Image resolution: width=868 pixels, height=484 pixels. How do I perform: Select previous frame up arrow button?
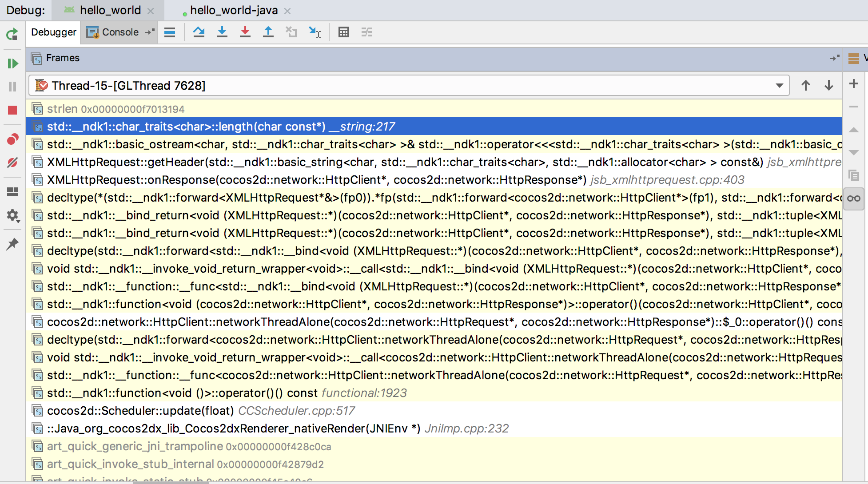click(805, 85)
